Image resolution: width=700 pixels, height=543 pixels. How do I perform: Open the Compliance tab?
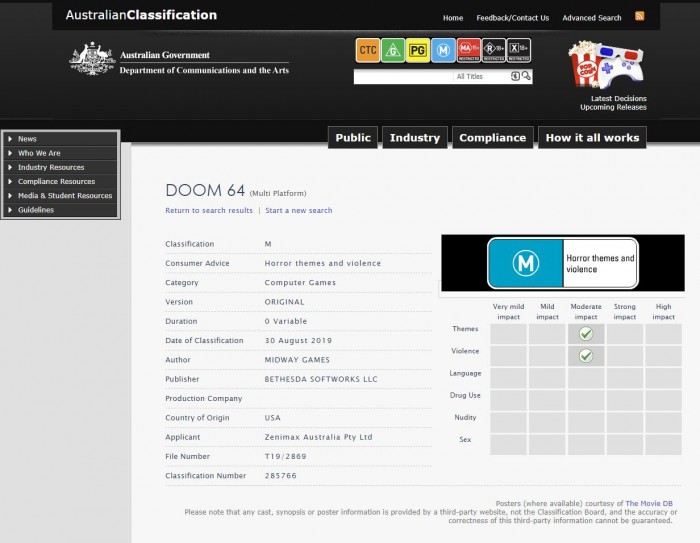pyautogui.click(x=492, y=138)
